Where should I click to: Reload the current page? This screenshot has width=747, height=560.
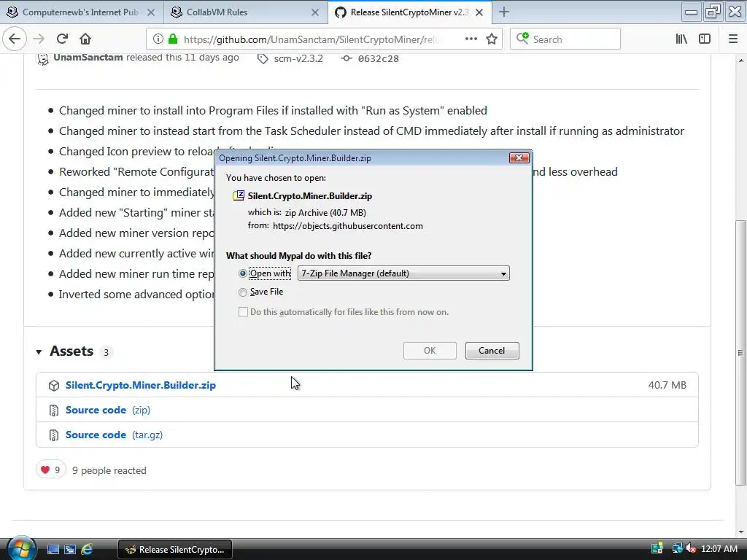(62, 39)
